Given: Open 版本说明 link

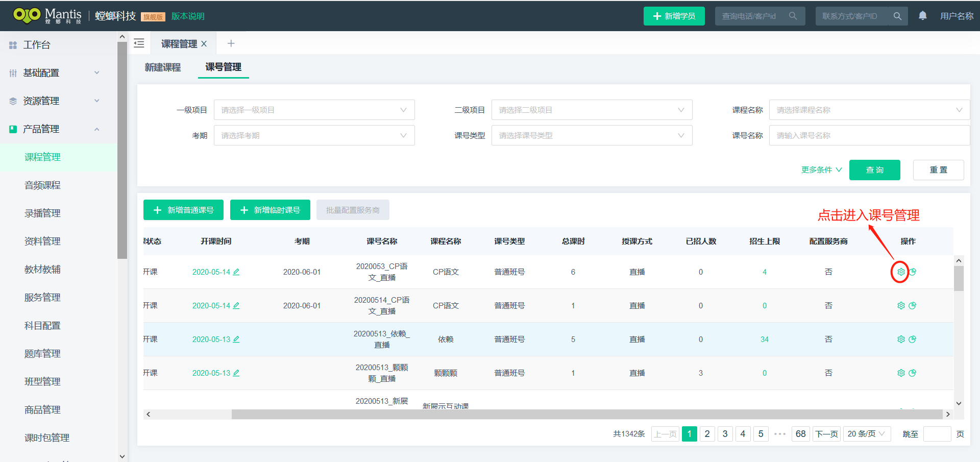Looking at the screenshot, I should [188, 16].
